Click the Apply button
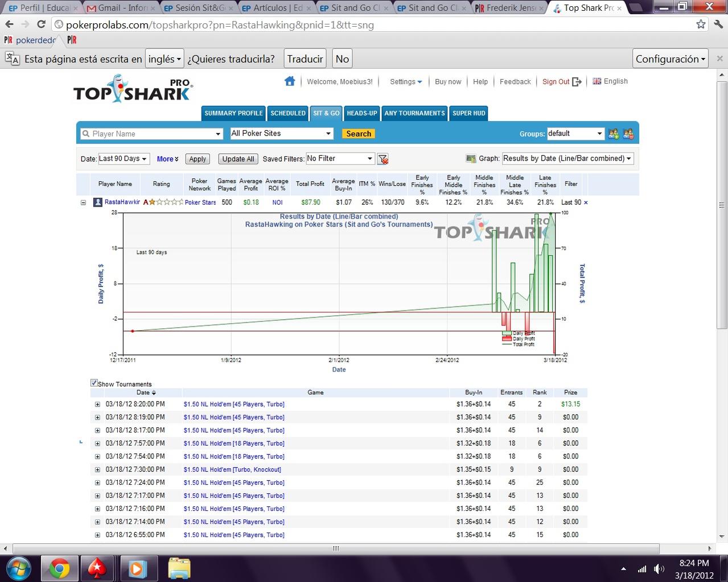 tap(198, 159)
